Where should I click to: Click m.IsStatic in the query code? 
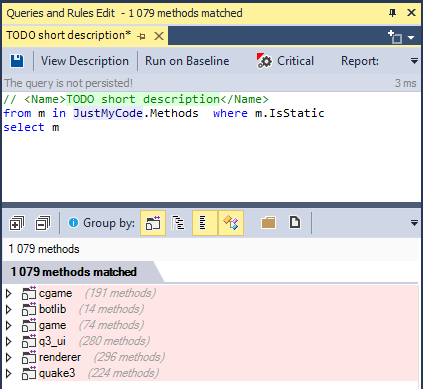289,113
